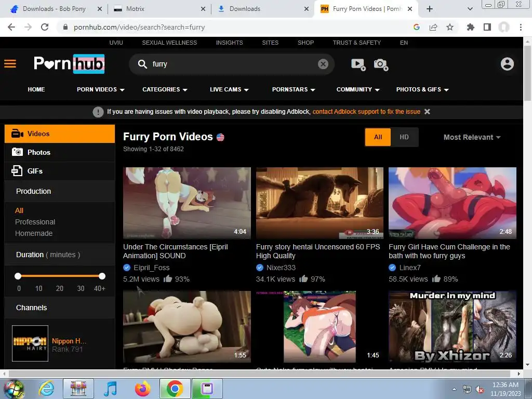The height and width of the screenshot is (399, 532).
Task: Select Homemade production filter
Action: coord(34,233)
